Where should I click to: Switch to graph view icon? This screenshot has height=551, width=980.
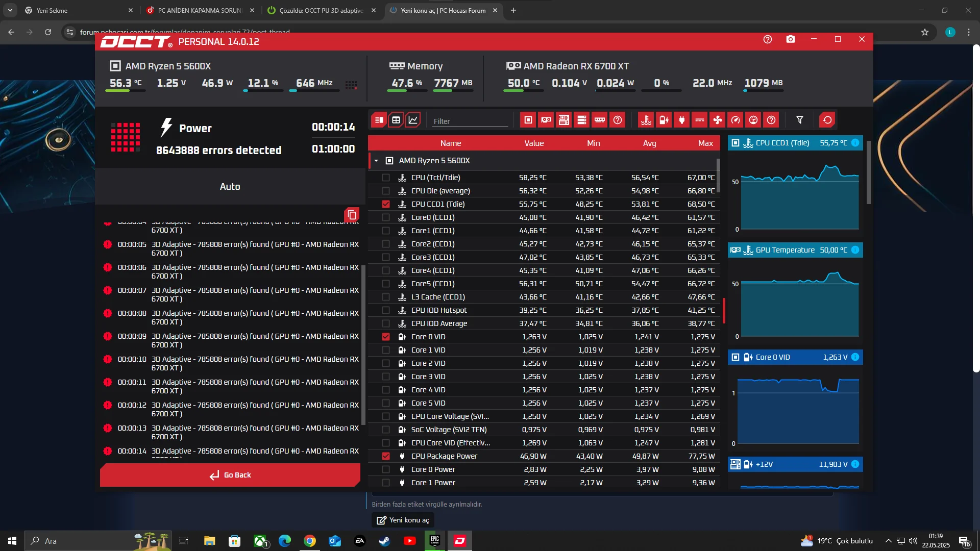413,120
